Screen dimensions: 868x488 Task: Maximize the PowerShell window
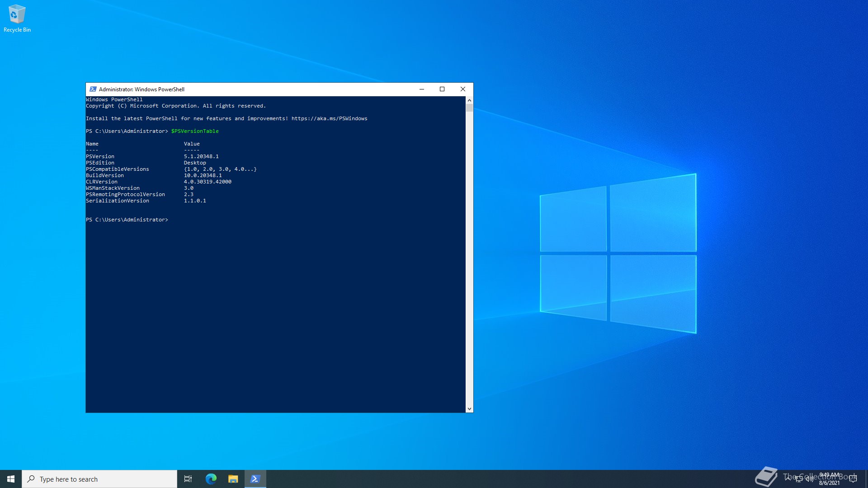[x=442, y=89]
